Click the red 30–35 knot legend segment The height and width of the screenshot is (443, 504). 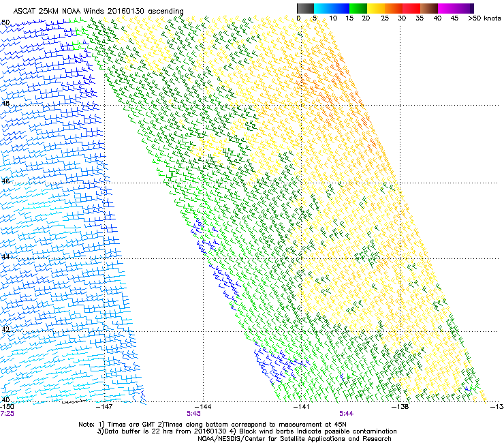[x=411, y=8]
